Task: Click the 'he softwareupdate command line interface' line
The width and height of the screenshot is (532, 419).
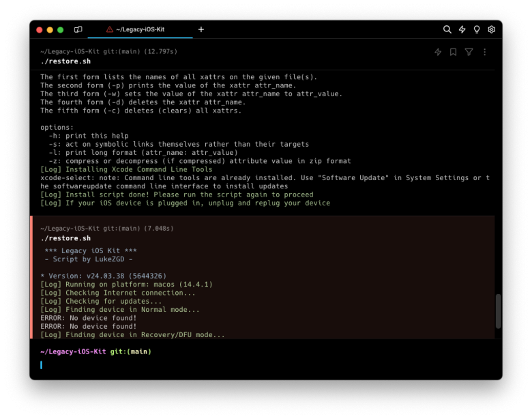Action: (x=164, y=186)
